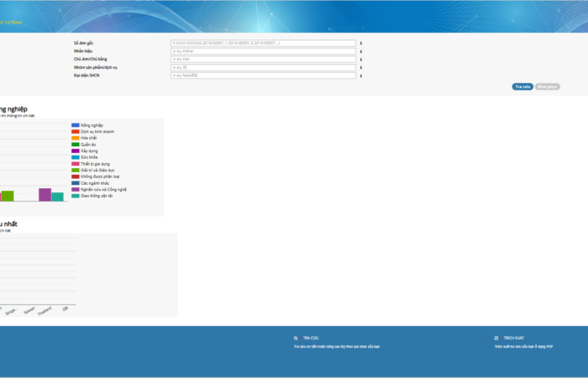Click the Xây dựng purple legend swatch
This screenshot has height=378, width=588.
[76, 150]
